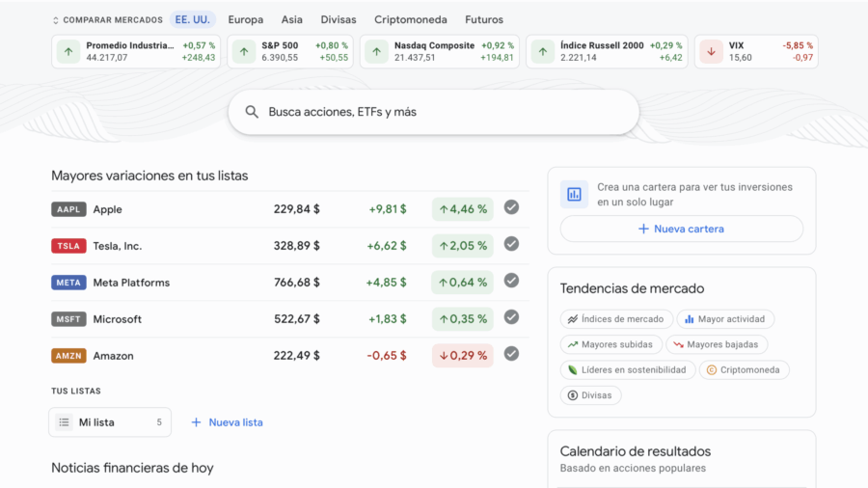The width and height of the screenshot is (868, 488).
Task: Open the Amazon stock name
Action: 113,356
